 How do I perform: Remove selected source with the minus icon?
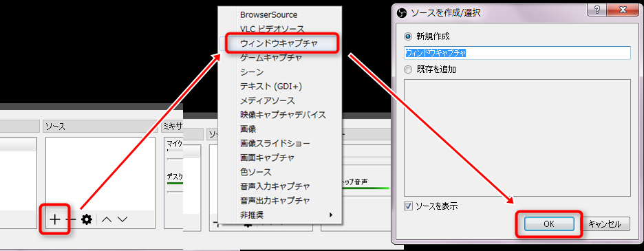tap(71, 219)
